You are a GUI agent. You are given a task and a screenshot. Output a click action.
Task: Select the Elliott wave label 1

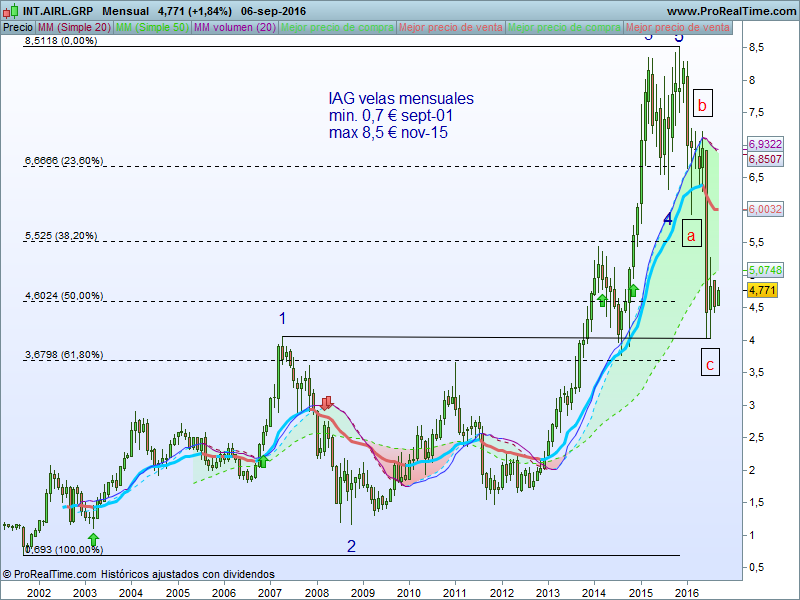pos(282,318)
